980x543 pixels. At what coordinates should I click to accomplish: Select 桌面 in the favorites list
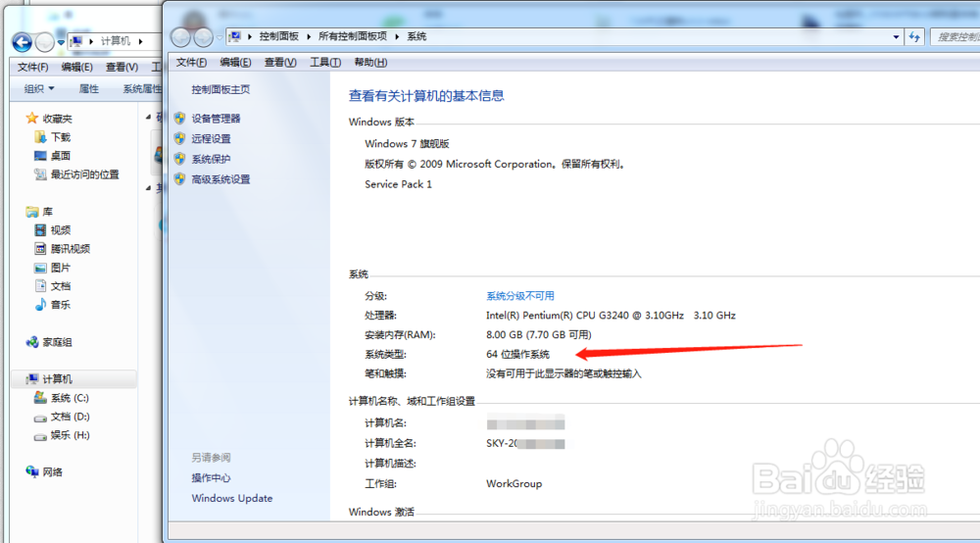pyautogui.click(x=61, y=156)
